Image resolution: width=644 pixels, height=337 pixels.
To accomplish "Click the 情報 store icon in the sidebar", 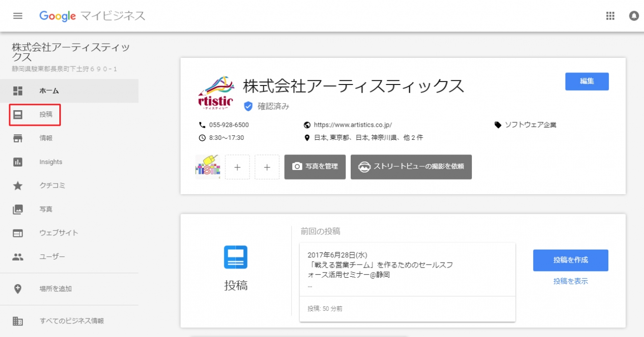I will 18,138.
